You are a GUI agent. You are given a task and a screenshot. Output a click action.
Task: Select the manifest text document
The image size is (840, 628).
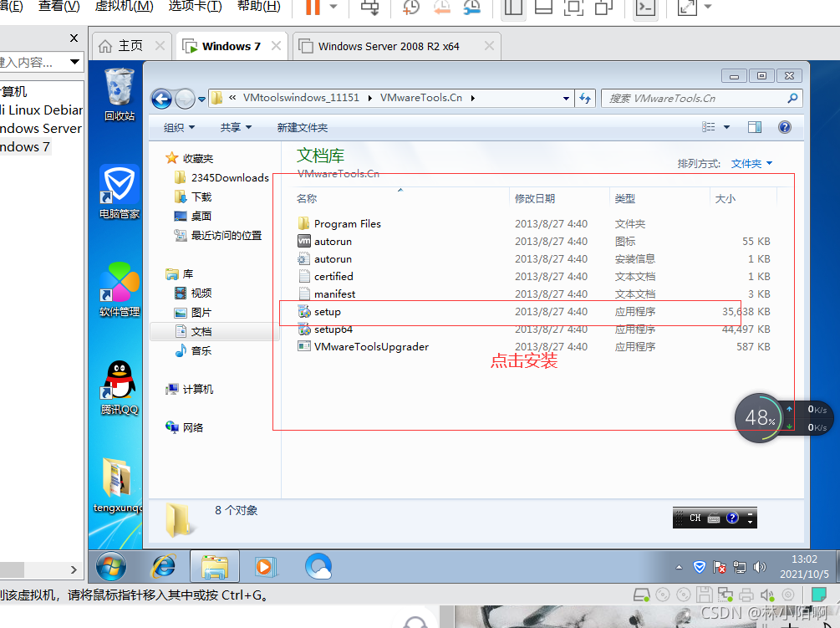point(535,294)
